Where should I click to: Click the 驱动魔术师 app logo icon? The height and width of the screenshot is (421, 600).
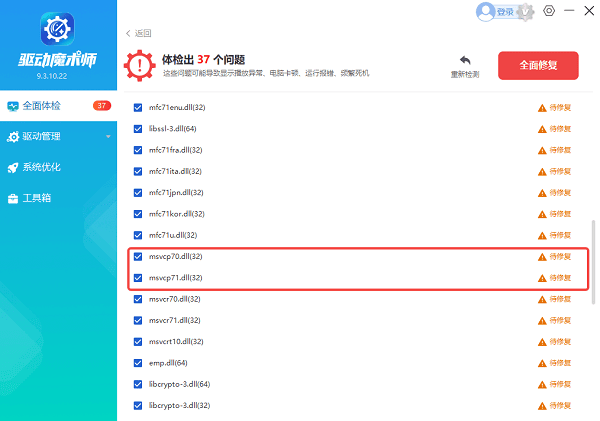(x=57, y=29)
